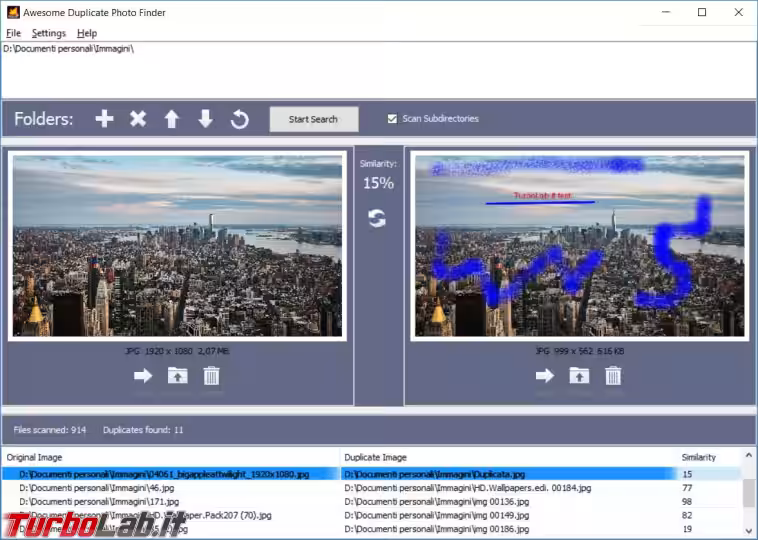This screenshot has width=758, height=540.
Task: Click the right duplicate image preview
Action: (x=578, y=246)
